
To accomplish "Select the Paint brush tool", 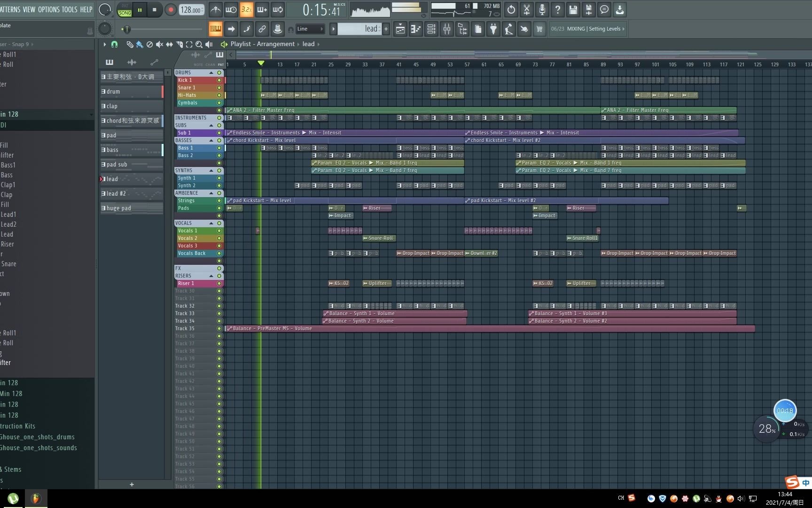I will [140, 44].
